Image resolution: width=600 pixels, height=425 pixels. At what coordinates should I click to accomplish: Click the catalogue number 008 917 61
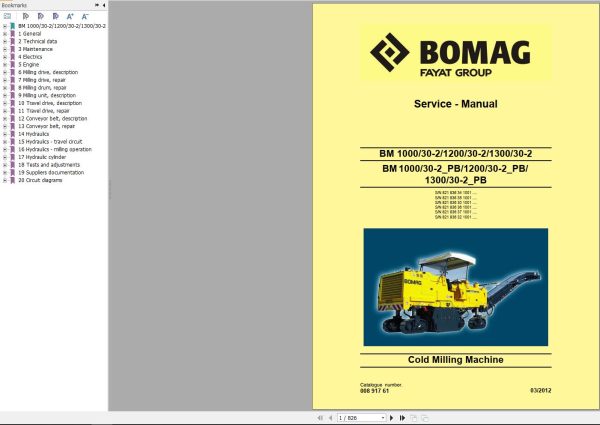[374, 391]
